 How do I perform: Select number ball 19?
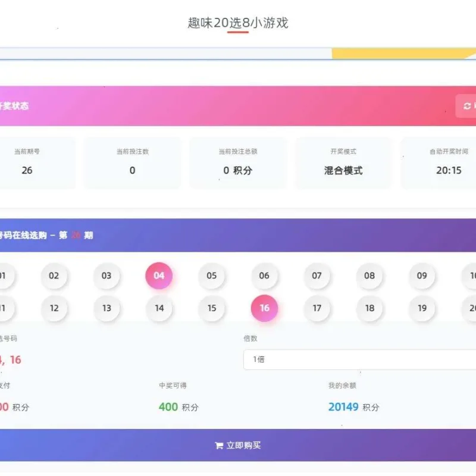coord(422,308)
